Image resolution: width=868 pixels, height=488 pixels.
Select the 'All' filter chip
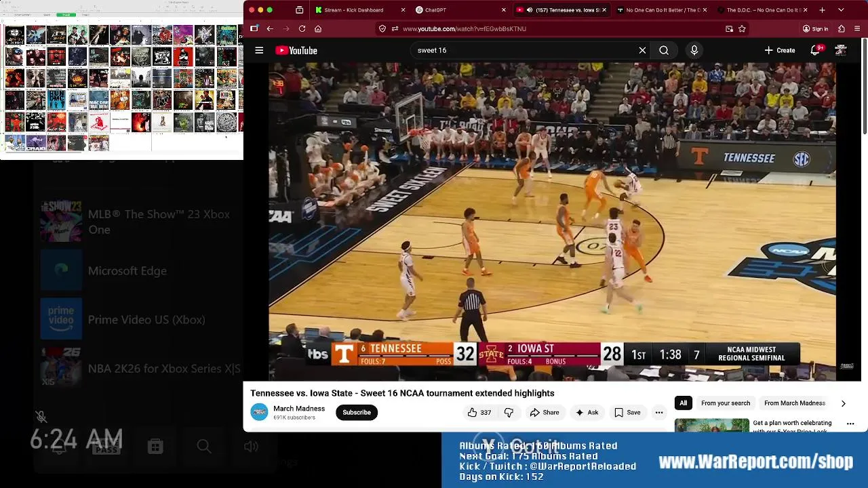coord(684,403)
